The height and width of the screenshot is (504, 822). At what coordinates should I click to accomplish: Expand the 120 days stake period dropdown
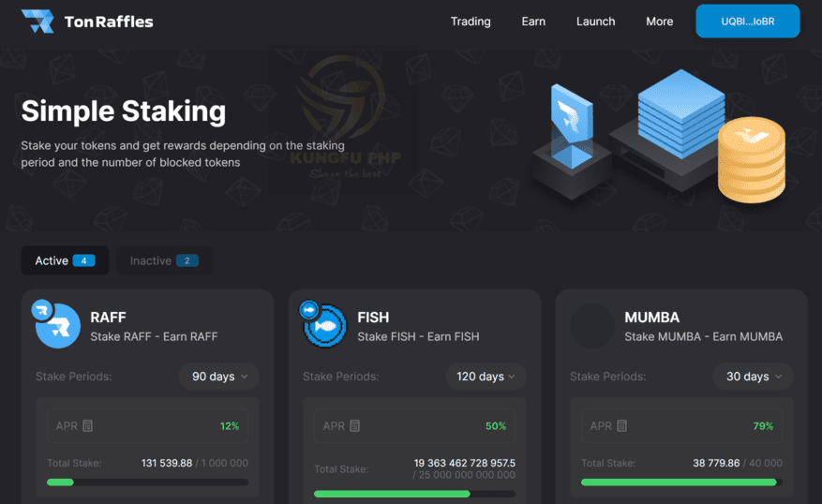(486, 377)
